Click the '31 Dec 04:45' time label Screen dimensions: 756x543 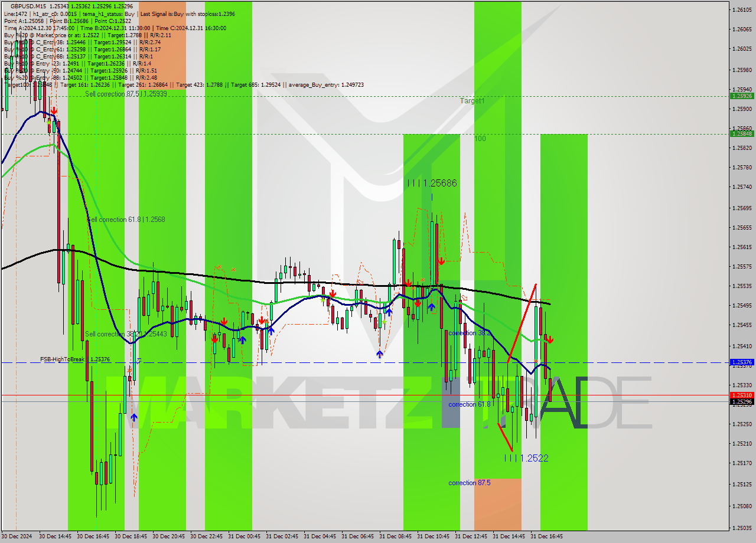320,537
